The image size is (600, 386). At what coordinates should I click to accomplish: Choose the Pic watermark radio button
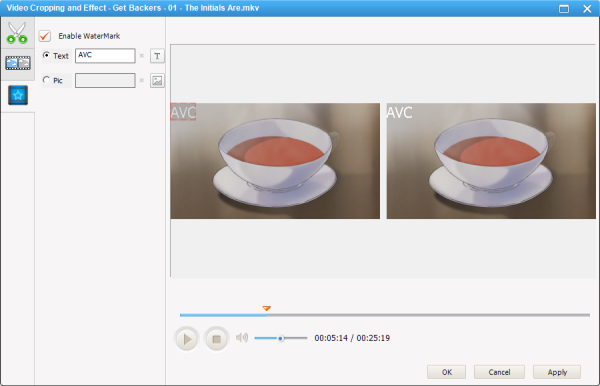coord(46,80)
